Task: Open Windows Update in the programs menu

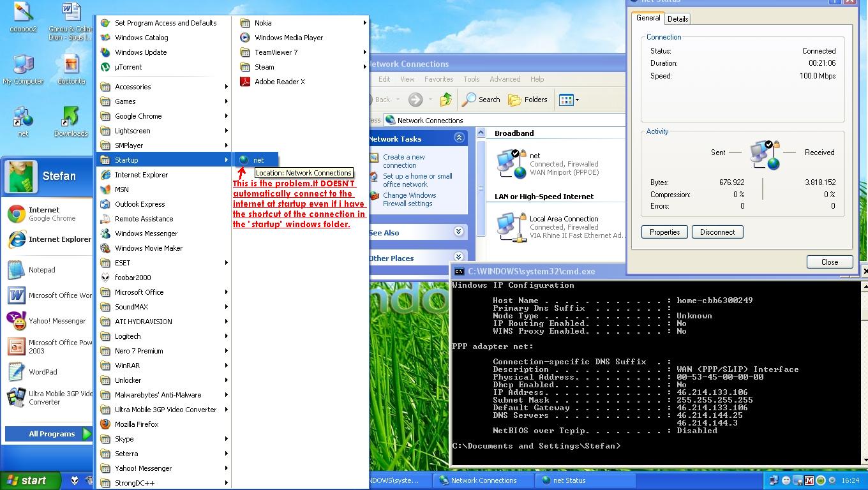Action: 163,52
